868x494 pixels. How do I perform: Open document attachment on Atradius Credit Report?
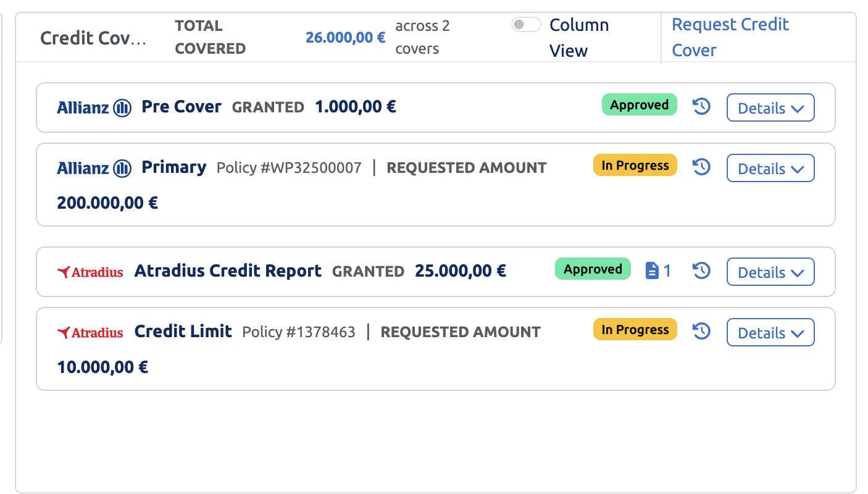pos(658,270)
